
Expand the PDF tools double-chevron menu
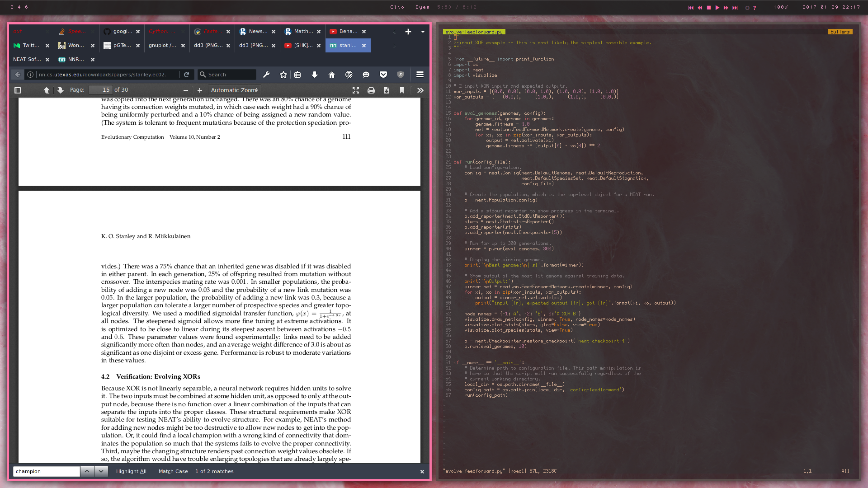point(420,90)
